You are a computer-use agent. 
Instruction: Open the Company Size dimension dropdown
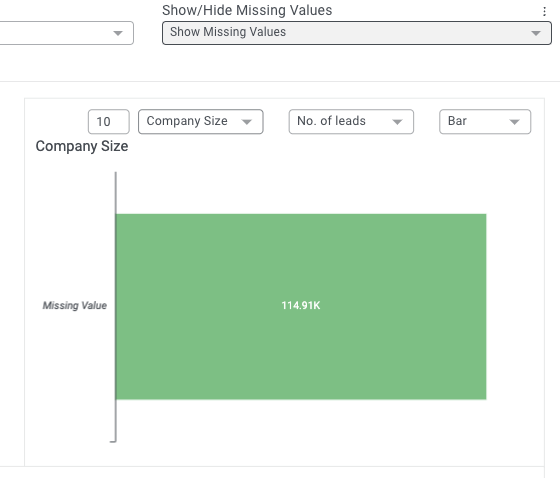[x=201, y=121]
